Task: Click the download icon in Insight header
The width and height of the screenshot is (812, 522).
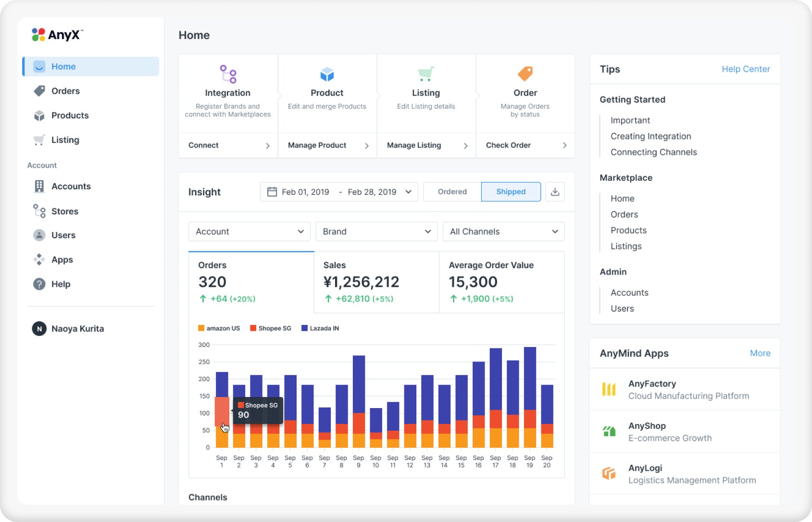Action: (555, 192)
